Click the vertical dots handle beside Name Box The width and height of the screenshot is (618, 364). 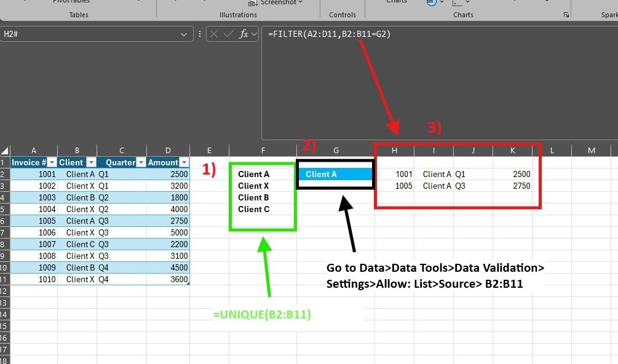coord(200,34)
